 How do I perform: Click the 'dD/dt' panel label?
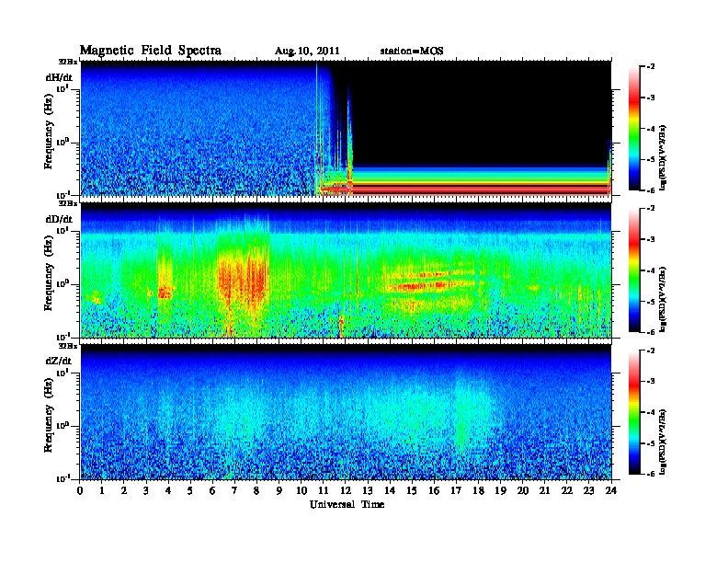[x=59, y=219]
